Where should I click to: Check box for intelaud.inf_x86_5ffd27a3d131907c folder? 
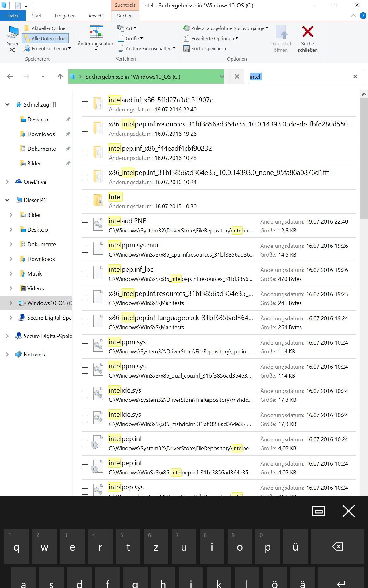click(85, 104)
